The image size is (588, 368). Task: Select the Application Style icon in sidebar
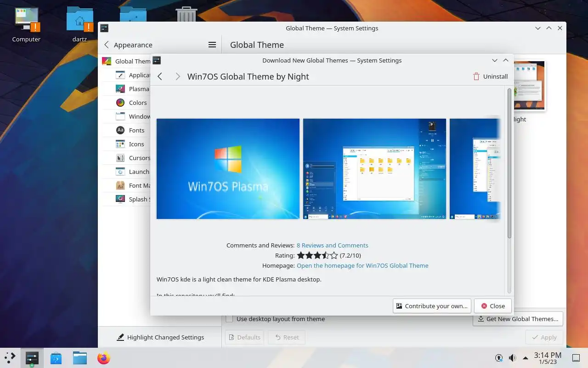coord(120,75)
